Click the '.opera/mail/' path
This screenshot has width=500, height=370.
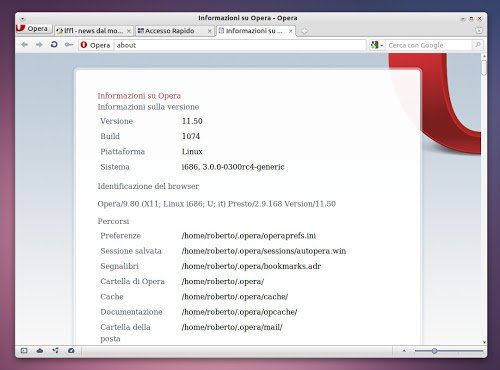(x=232, y=327)
